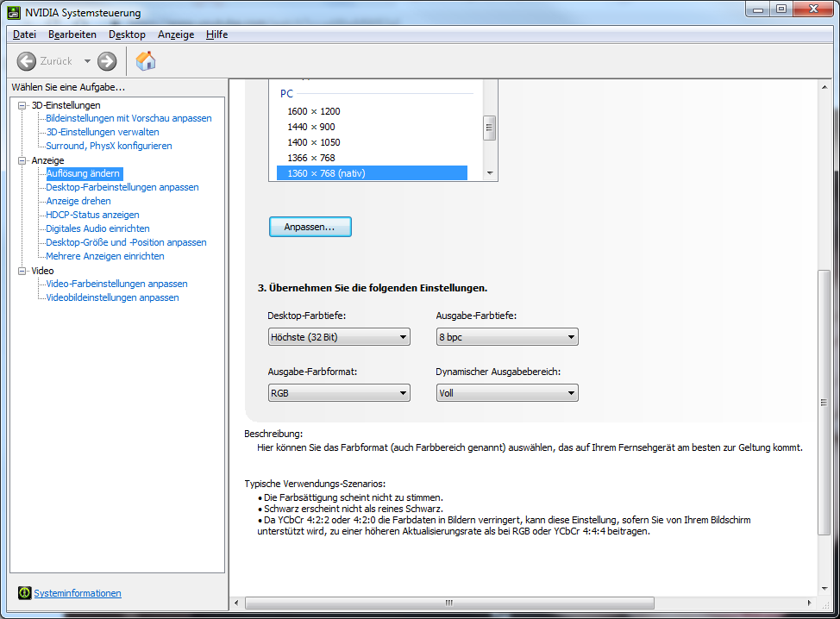Select resolution 1440 × 900
Image resolution: width=840 pixels, height=619 pixels.
pos(372,127)
